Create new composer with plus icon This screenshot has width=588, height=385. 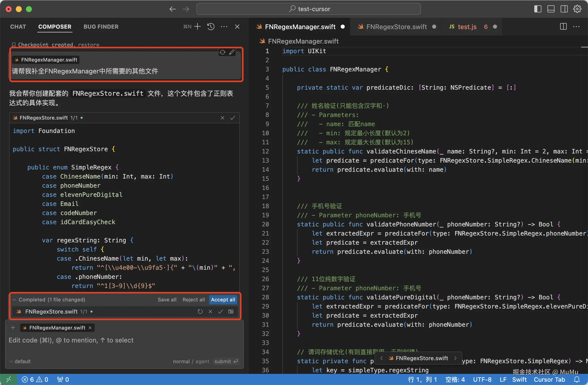coord(197,27)
